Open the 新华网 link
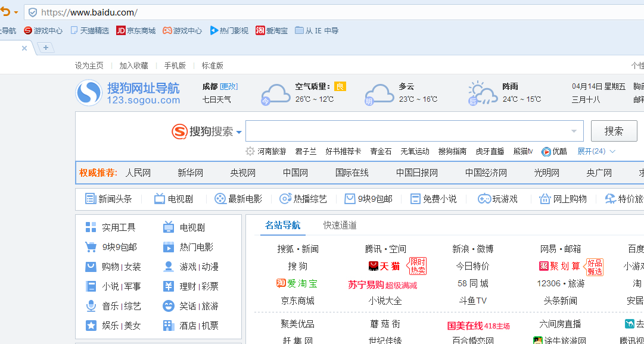644x344 pixels. pyautogui.click(x=191, y=173)
